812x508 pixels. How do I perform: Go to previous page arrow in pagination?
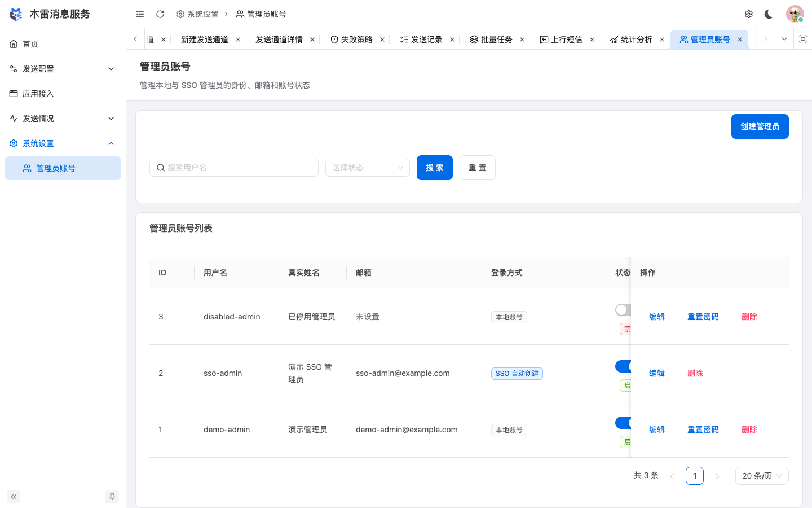pyautogui.click(x=672, y=476)
